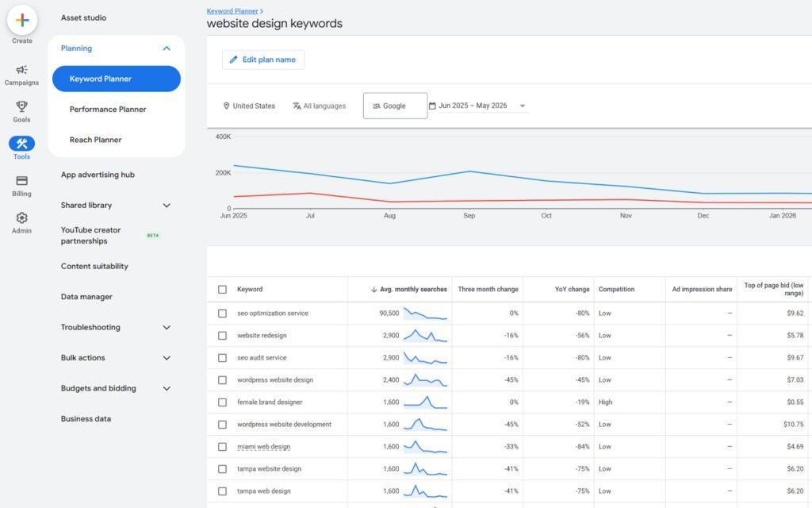Screen dimensions: 812x508
Task: Open Goals via the trophy icon
Action: 21,106
